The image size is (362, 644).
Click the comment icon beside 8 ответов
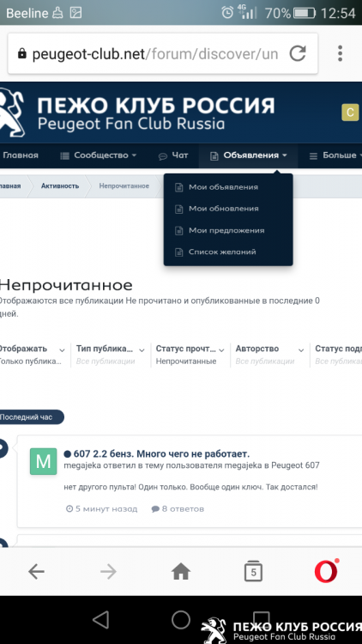[155, 509]
